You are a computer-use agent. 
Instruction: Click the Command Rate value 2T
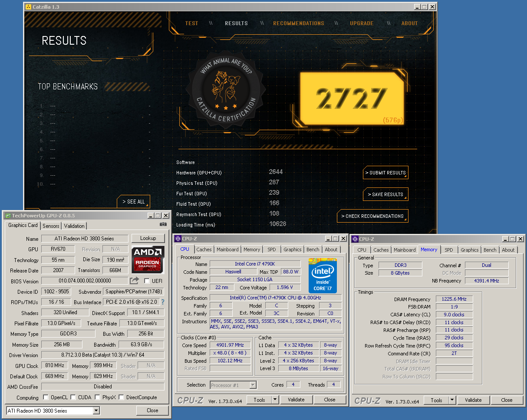point(454,353)
